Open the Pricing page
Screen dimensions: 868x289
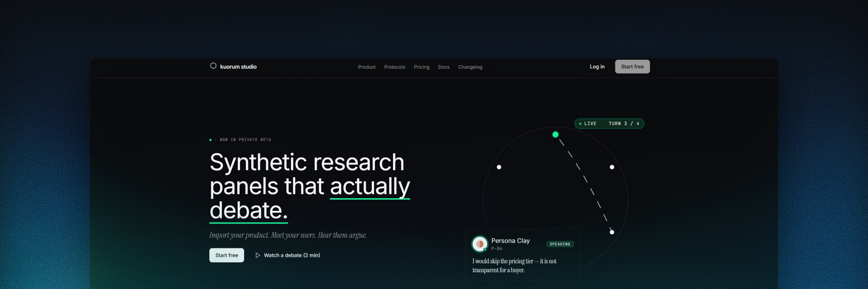[421, 67]
